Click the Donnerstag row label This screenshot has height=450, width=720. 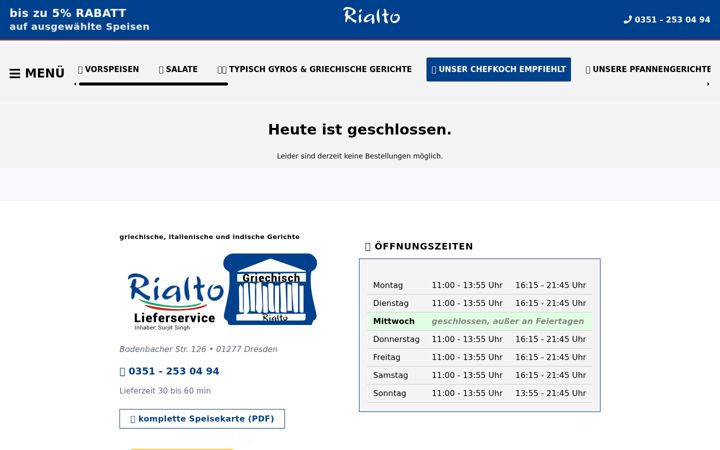pyautogui.click(x=396, y=339)
